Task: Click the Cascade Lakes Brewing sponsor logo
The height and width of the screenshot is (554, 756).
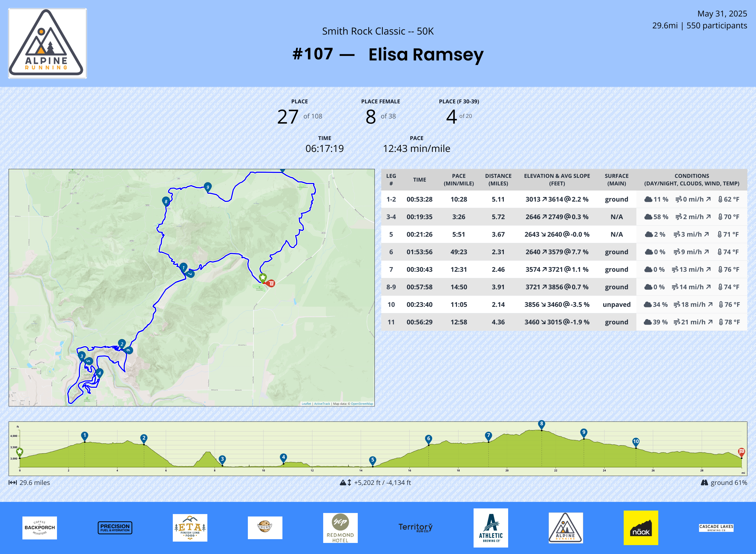Action: tap(716, 528)
